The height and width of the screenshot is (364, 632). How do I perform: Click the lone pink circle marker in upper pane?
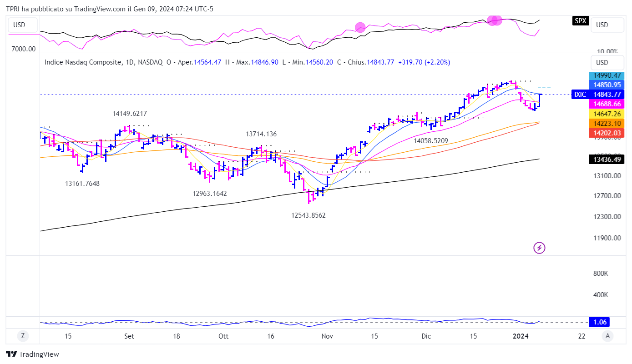tap(360, 27)
